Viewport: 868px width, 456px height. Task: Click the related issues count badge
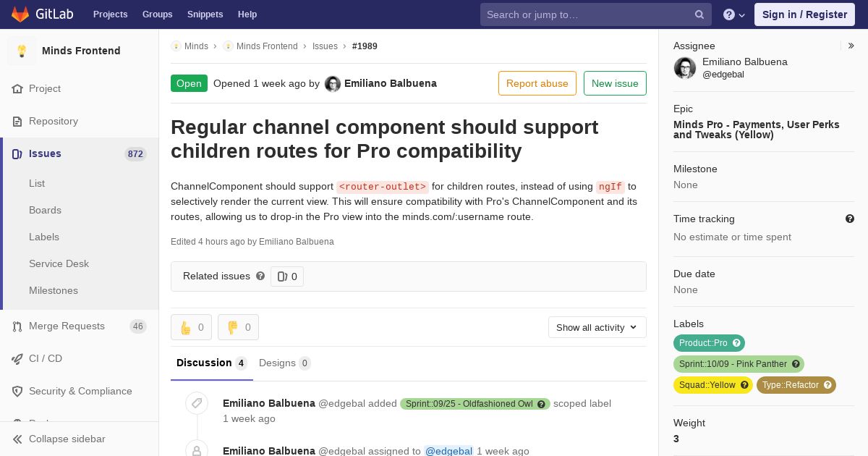coord(287,276)
